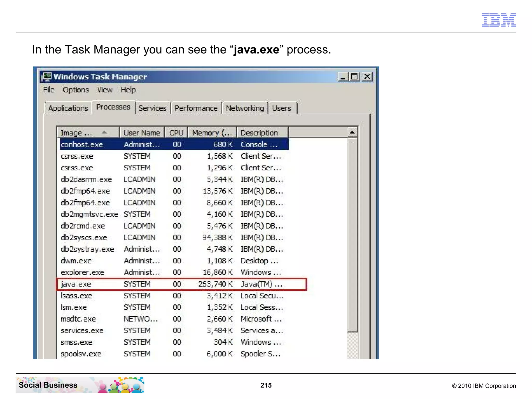
Task: Click the Task Manager title bar icon
Action: point(47,77)
